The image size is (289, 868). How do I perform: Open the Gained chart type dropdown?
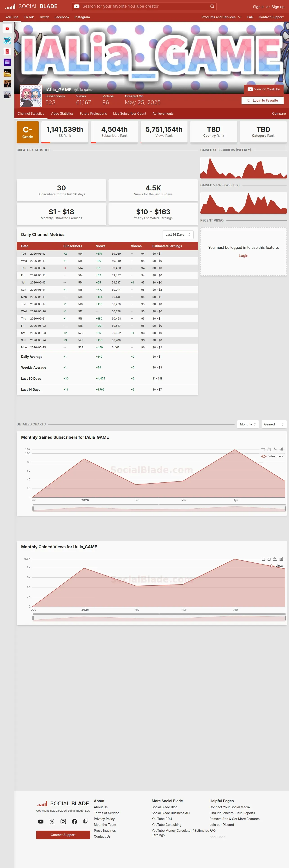pos(274,424)
